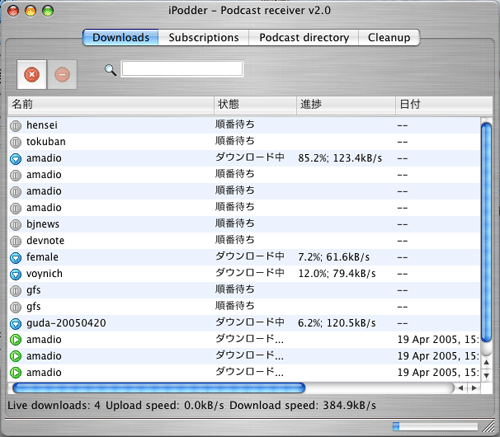Click the downloading icon beside guda-20050420
Screen dimensions: 500x437
(15, 324)
